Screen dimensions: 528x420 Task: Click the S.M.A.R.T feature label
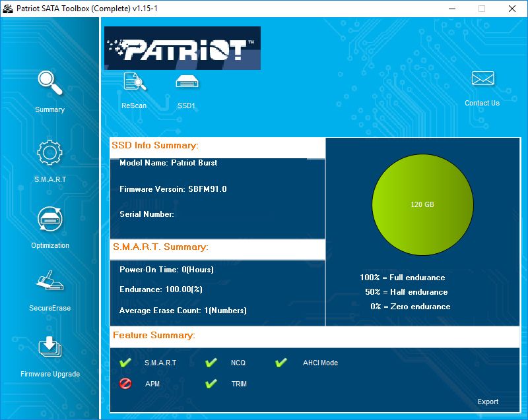tap(160, 363)
